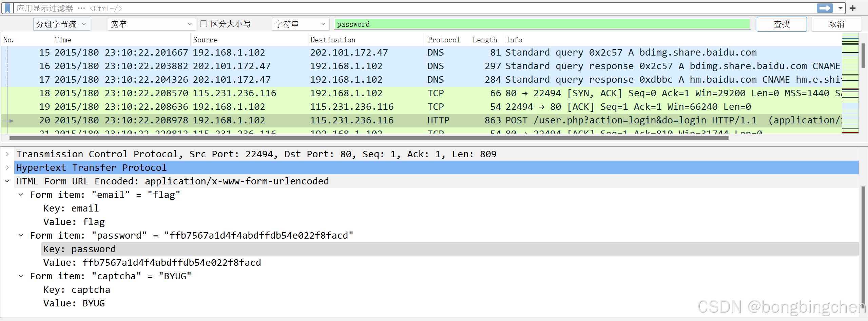
Task: Click the bookmark icon in the filter bar
Action: coord(7,8)
